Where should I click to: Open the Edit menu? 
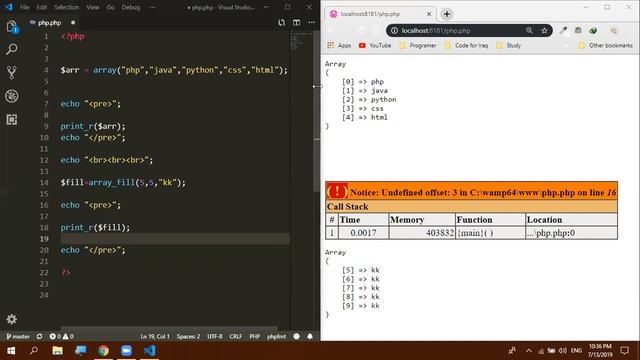(x=42, y=7)
